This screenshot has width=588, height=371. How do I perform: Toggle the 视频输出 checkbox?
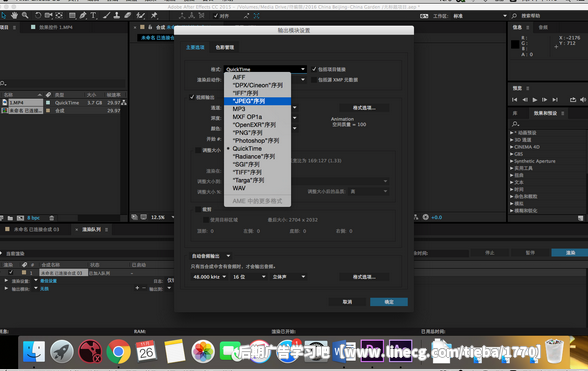click(192, 97)
